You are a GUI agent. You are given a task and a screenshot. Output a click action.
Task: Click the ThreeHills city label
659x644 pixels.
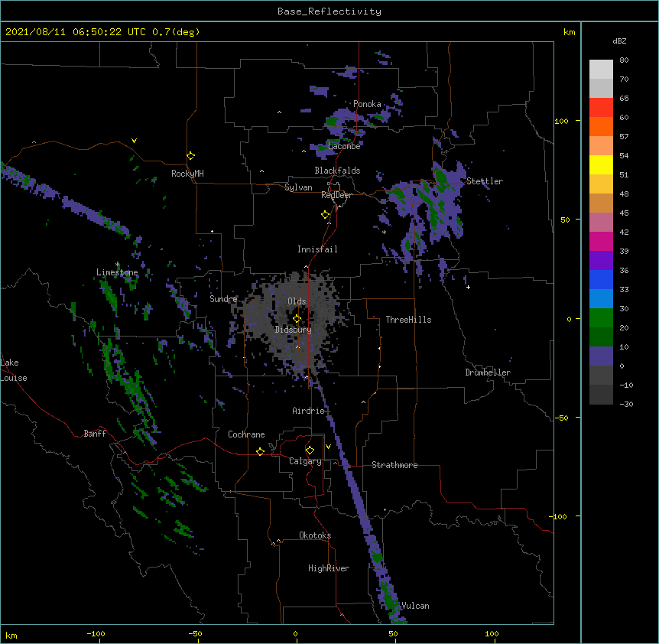click(x=408, y=320)
